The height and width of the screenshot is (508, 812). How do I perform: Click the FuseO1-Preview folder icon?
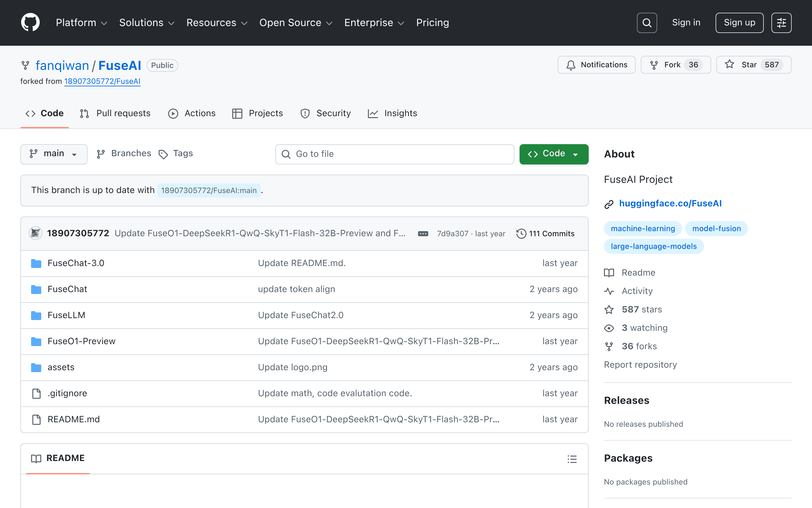[36, 342]
